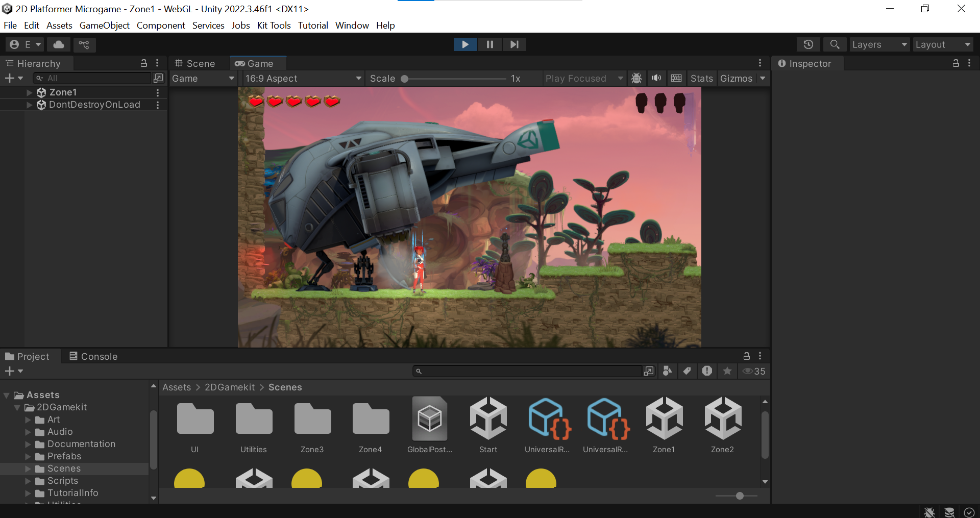
Task: Click the global Search magnifier icon
Action: pyautogui.click(x=835, y=44)
